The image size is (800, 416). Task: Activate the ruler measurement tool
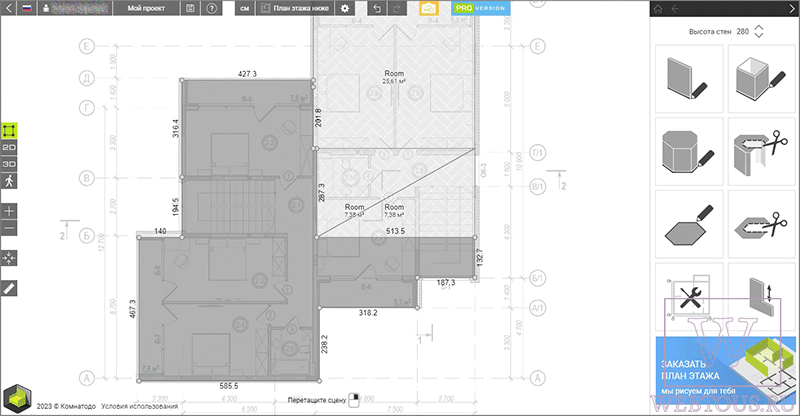tap(9, 288)
